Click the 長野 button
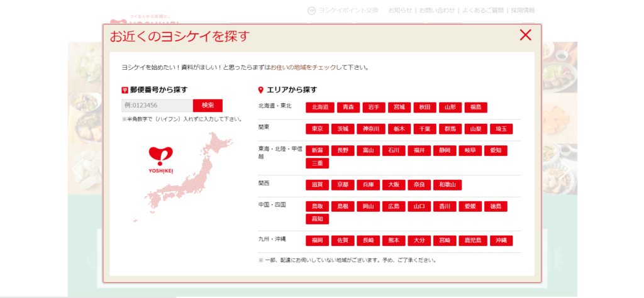644x298 pixels. [x=343, y=151]
